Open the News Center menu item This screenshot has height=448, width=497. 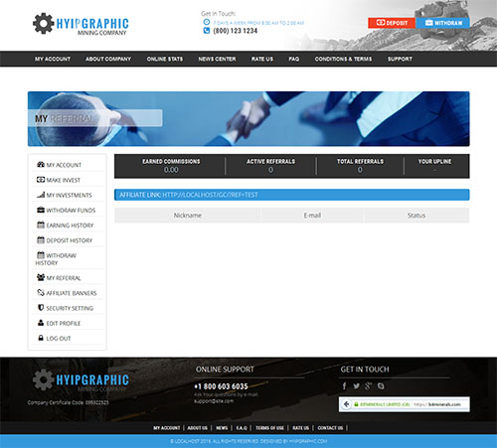[217, 59]
